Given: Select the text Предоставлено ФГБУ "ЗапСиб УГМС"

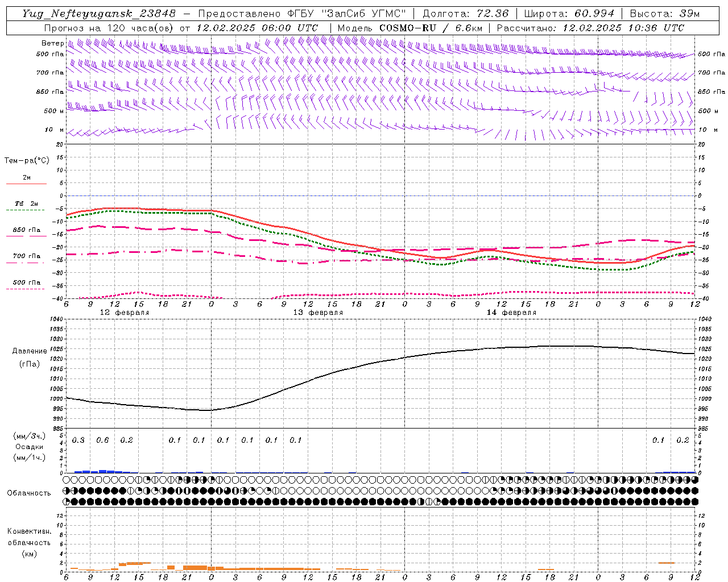Looking at the screenshot, I should 301,14.
